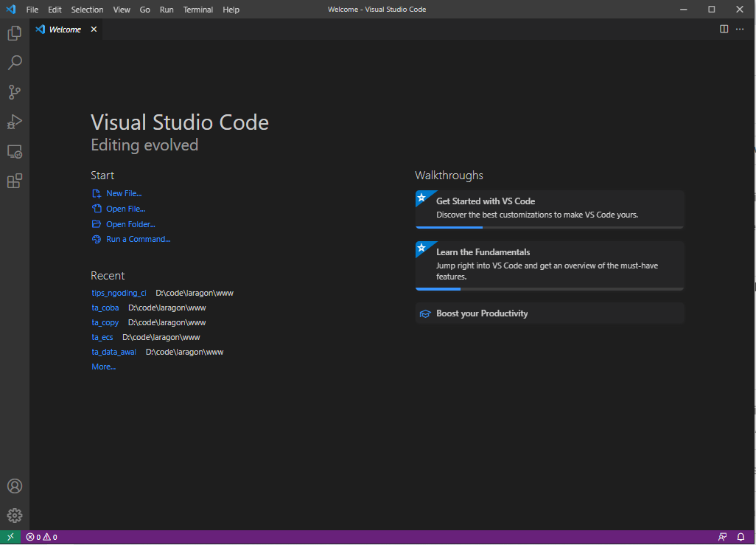Screen dimensions: 756x545
Task: Open the View menu
Action: tap(122, 10)
